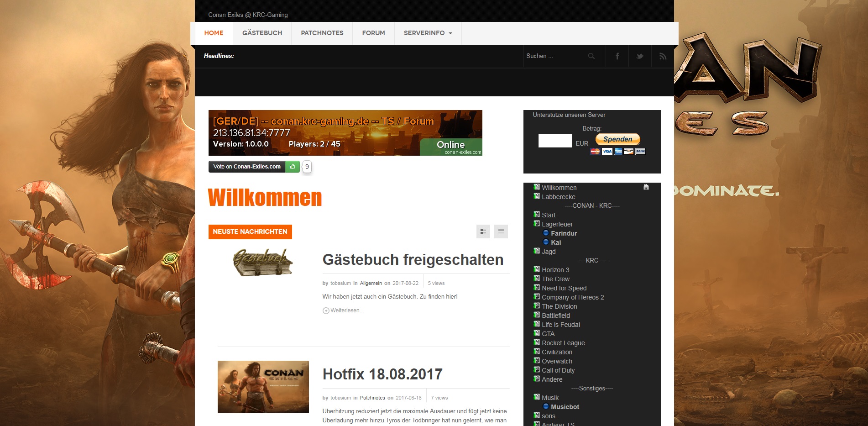Select the Life is Feudal channel
Screen dimensions: 868x426
[561, 325]
